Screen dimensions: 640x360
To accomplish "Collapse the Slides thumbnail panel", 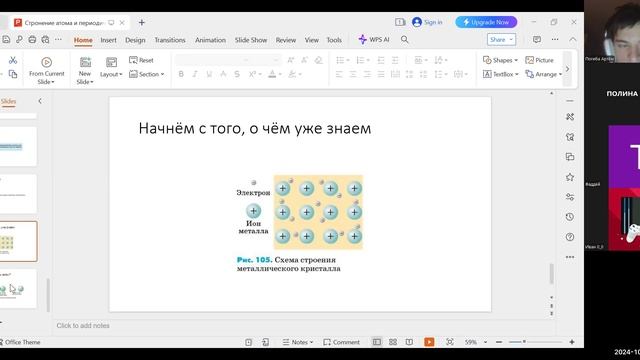I will 40,101.
